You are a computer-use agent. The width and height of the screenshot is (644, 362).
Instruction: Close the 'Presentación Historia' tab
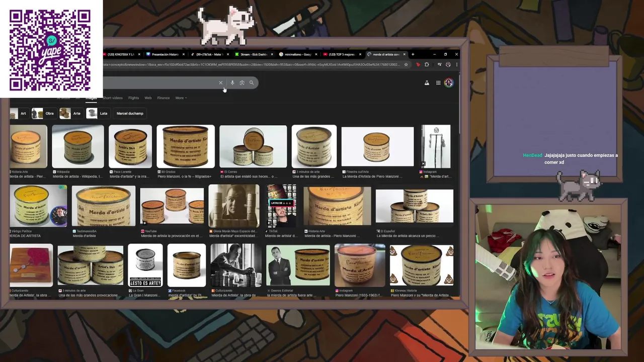click(184, 54)
